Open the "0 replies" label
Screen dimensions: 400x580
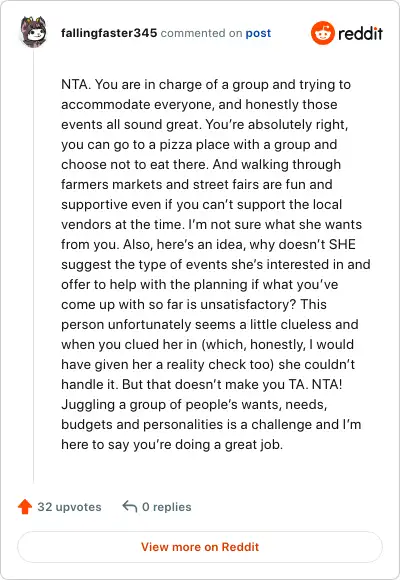(x=167, y=507)
